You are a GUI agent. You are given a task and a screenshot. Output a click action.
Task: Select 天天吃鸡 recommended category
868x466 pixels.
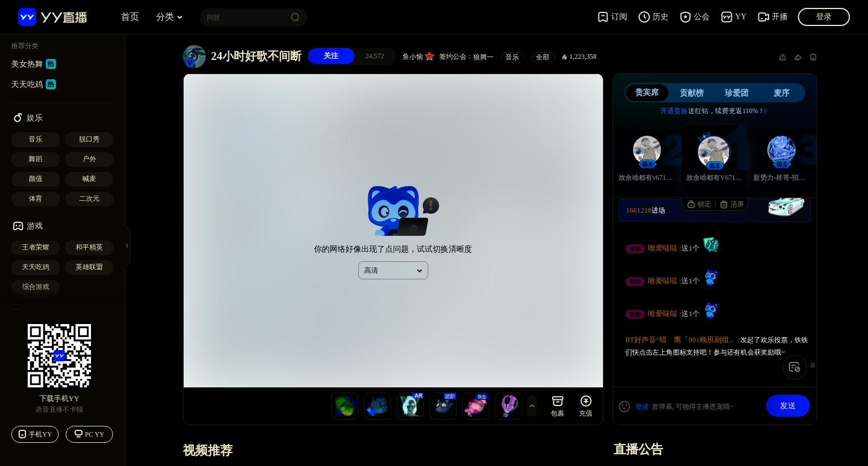33,84
